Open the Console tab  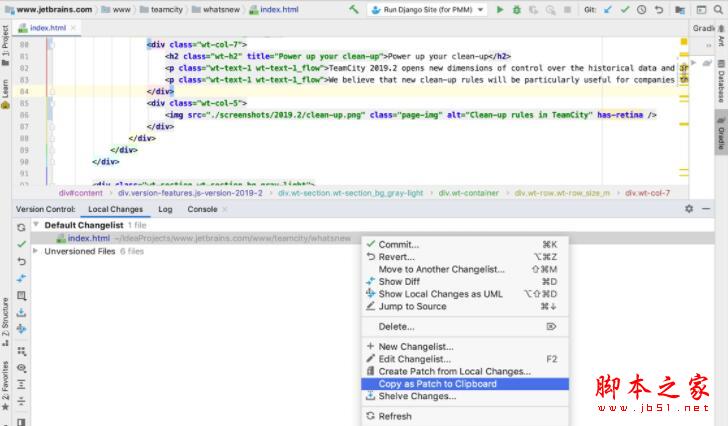pyautogui.click(x=202, y=209)
